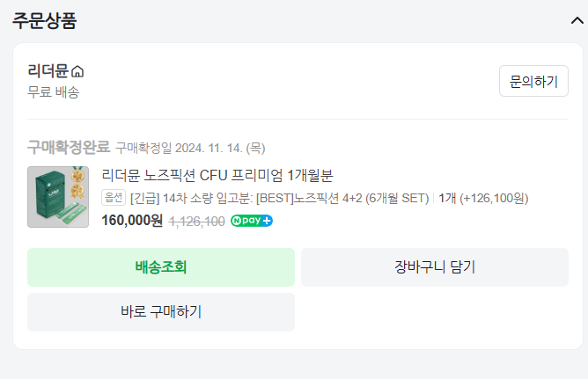Screen dimensions: 588x379
Task: Click the blue plus on pay badge
Action: (x=267, y=221)
